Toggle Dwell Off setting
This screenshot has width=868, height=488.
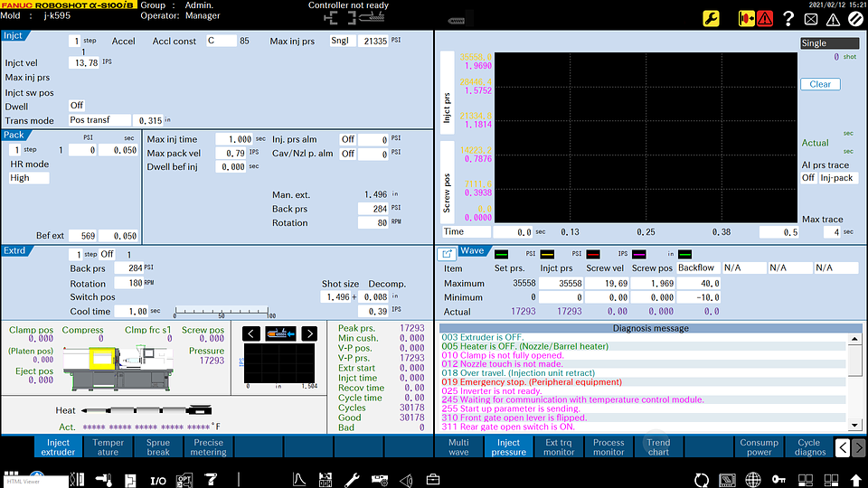[76, 105]
